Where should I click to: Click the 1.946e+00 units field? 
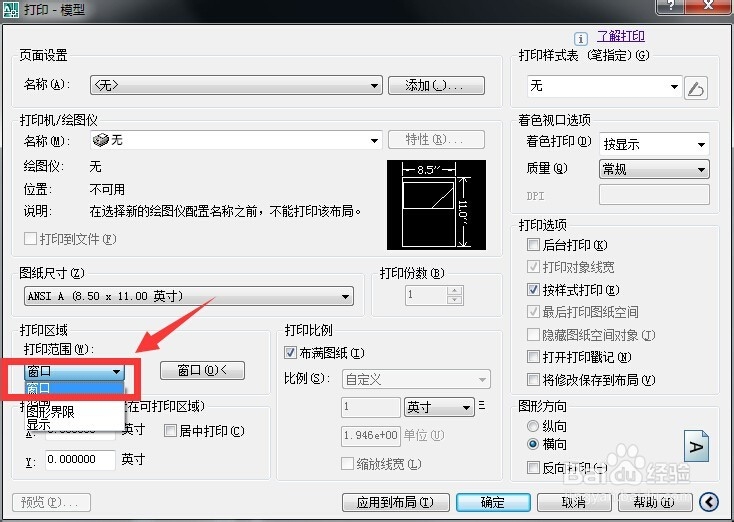(370, 436)
